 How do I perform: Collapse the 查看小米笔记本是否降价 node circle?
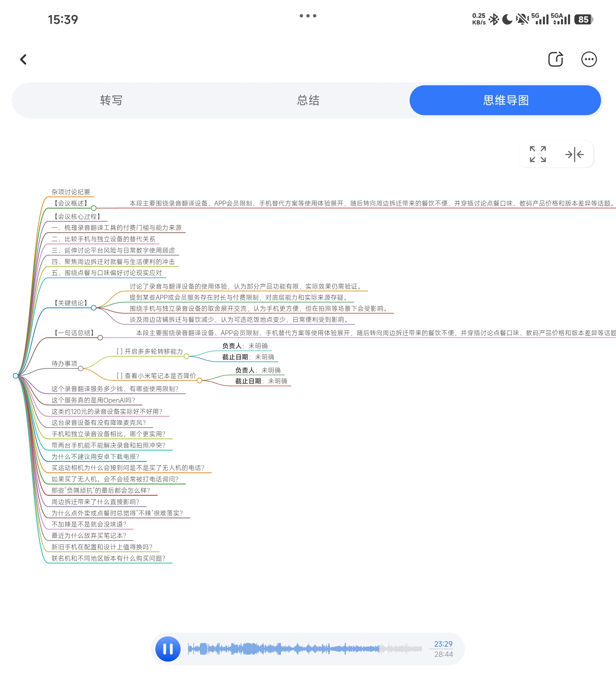click(200, 381)
